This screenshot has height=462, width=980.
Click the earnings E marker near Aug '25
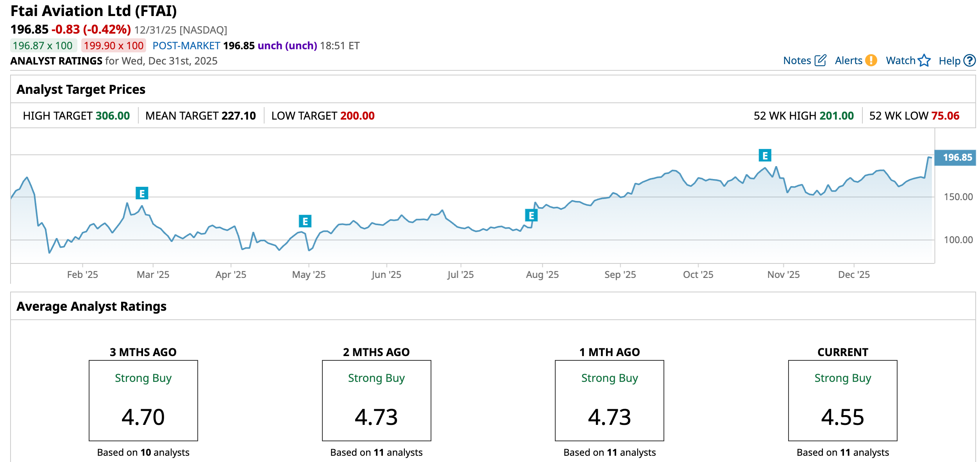pyautogui.click(x=531, y=215)
